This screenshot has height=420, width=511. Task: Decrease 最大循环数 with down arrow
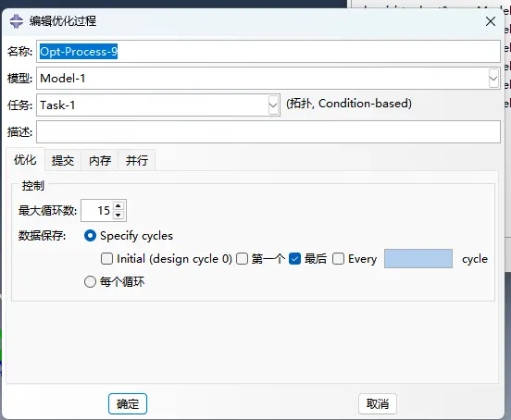[118, 215]
